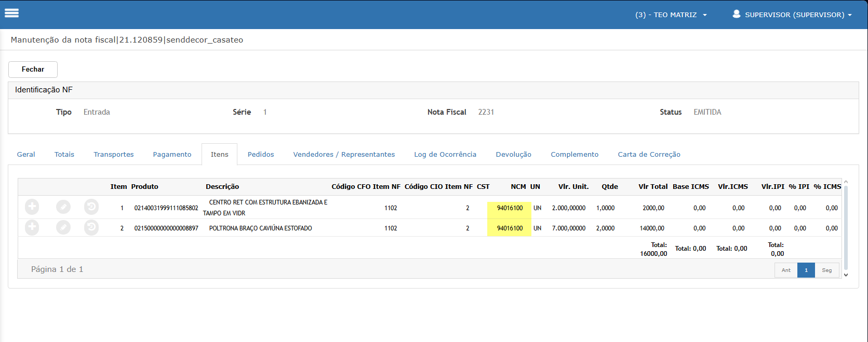Image resolution: width=868 pixels, height=342 pixels.
Task: Click the Seg next page button
Action: click(x=826, y=270)
